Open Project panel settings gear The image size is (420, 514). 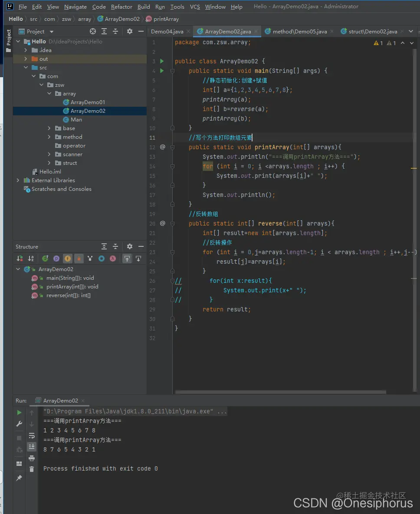[x=130, y=31]
